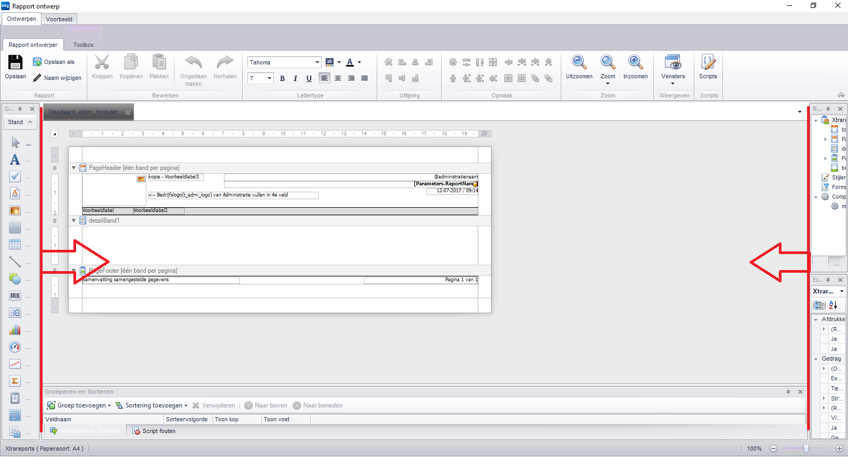Open font color dropdown arrow

[360, 62]
